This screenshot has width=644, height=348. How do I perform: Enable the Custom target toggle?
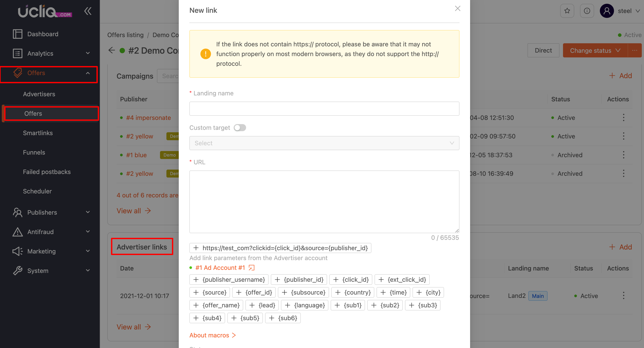pyautogui.click(x=240, y=128)
